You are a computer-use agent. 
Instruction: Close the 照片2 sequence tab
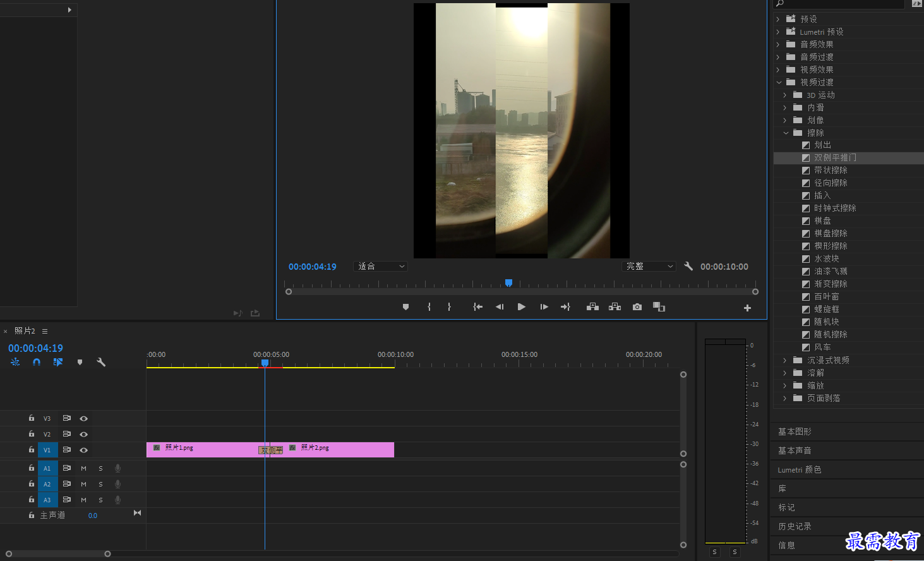pyautogui.click(x=5, y=331)
